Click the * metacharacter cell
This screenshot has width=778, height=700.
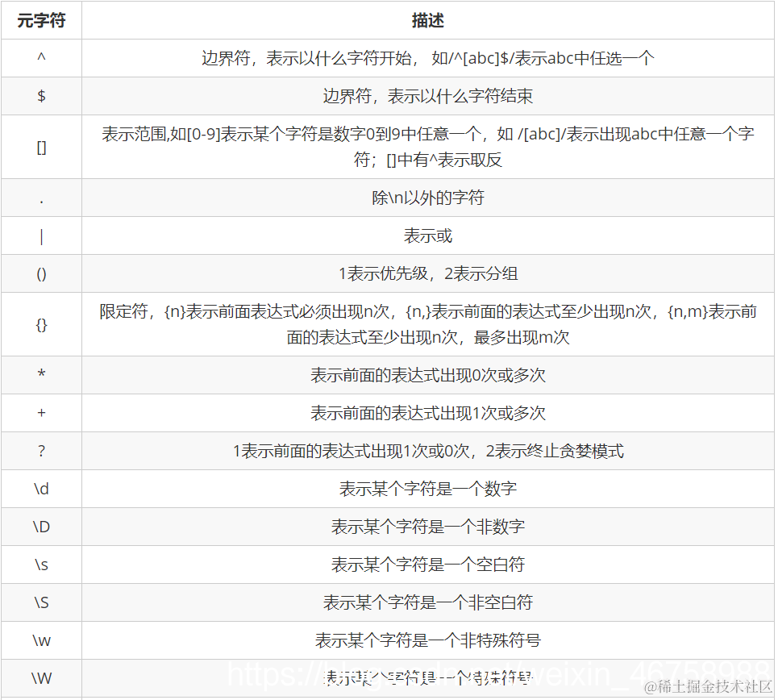pos(42,374)
